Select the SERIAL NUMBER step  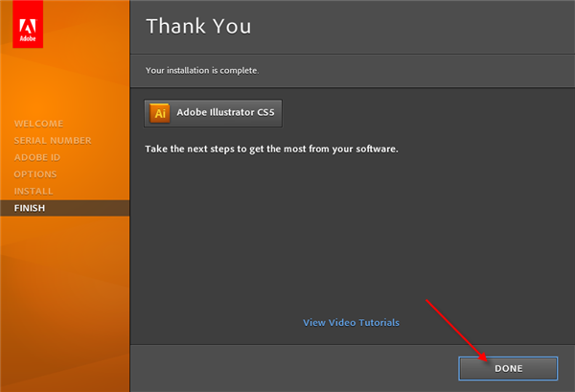point(53,141)
